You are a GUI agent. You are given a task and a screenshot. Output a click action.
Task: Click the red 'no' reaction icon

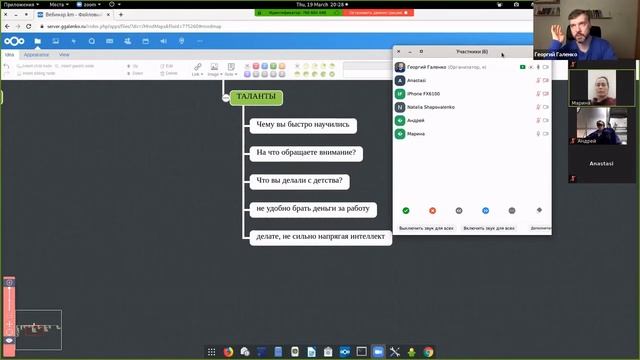[433, 211]
